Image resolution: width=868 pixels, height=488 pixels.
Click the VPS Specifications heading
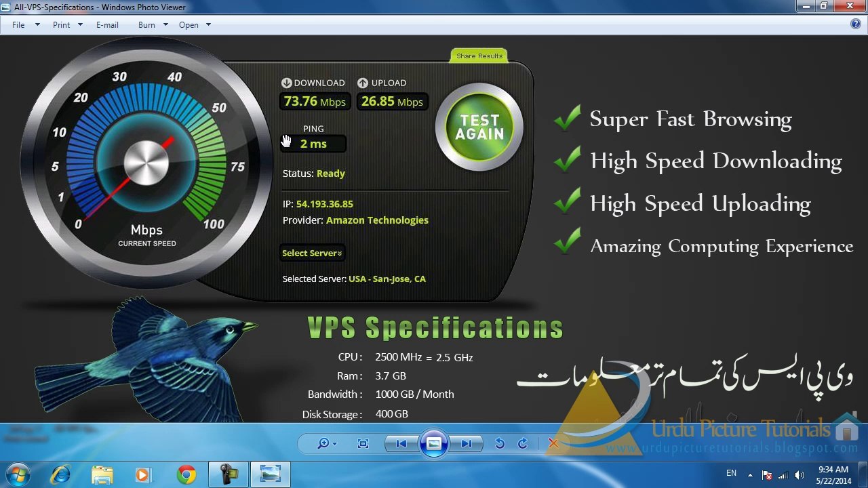[x=435, y=328]
